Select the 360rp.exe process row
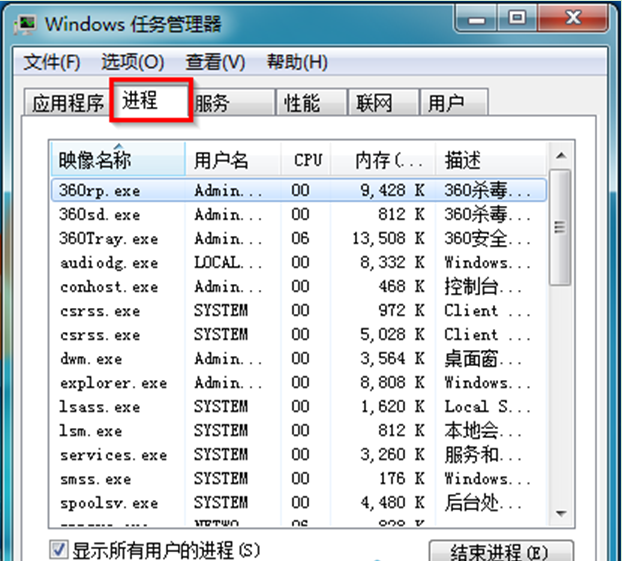 click(299, 190)
